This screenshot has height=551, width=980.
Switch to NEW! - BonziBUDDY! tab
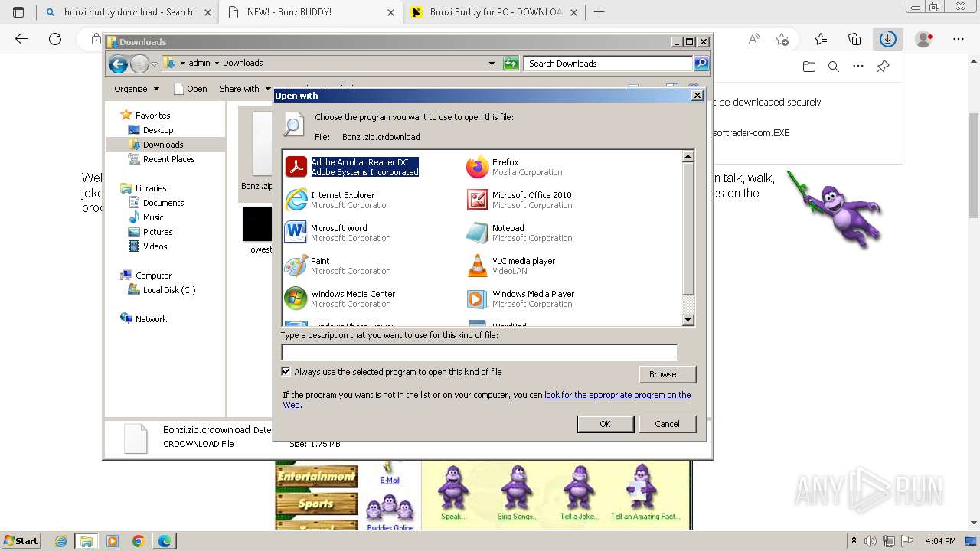pyautogui.click(x=310, y=12)
